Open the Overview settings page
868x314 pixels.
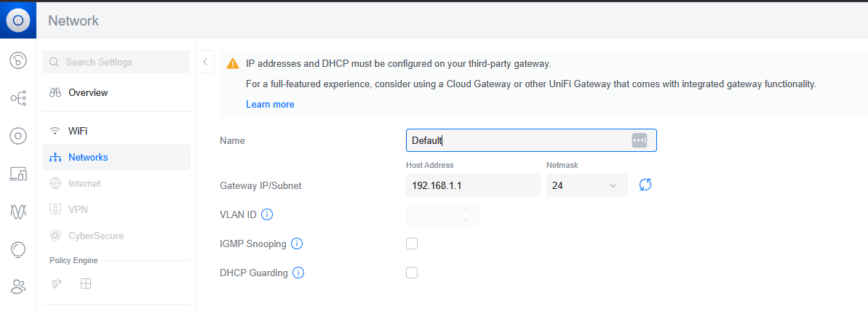pos(88,92)
